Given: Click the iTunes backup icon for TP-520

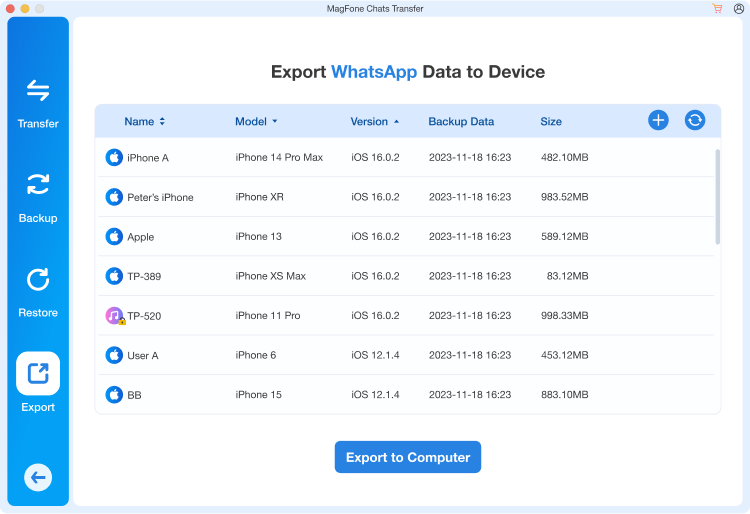Looking at the screenshot, I should pyautogui.click(x=114, y=316).
